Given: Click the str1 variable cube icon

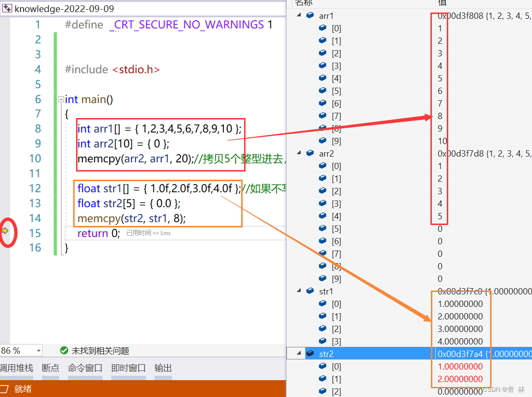Looking at the screenshot, I should pos(310,291).
